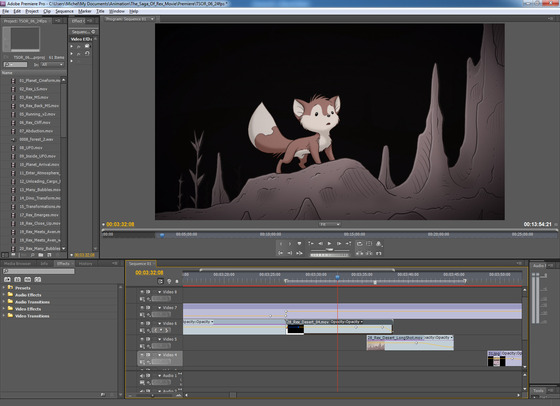Viewport: 560px width, 406px height.
Task: Click the Program Monitor timecode 00:03:32:08
Action: tap(120, 224)
